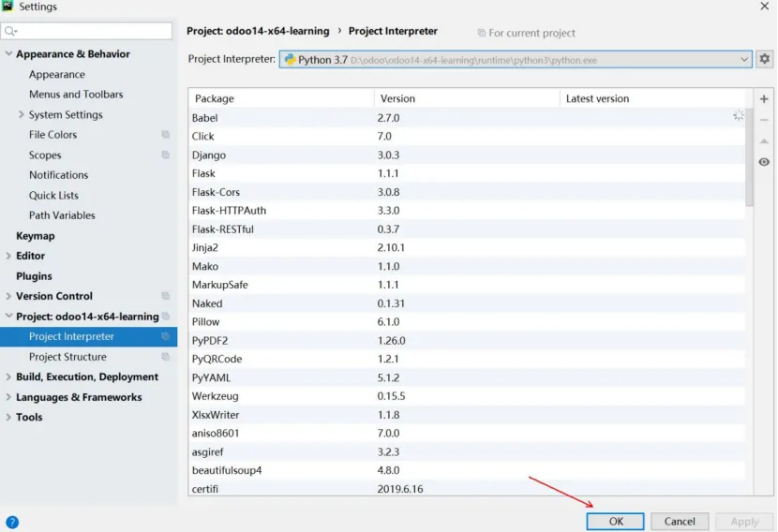
Task: Select the Werkzeug package row
Action: pyautogui.click(x=467, y=396)
